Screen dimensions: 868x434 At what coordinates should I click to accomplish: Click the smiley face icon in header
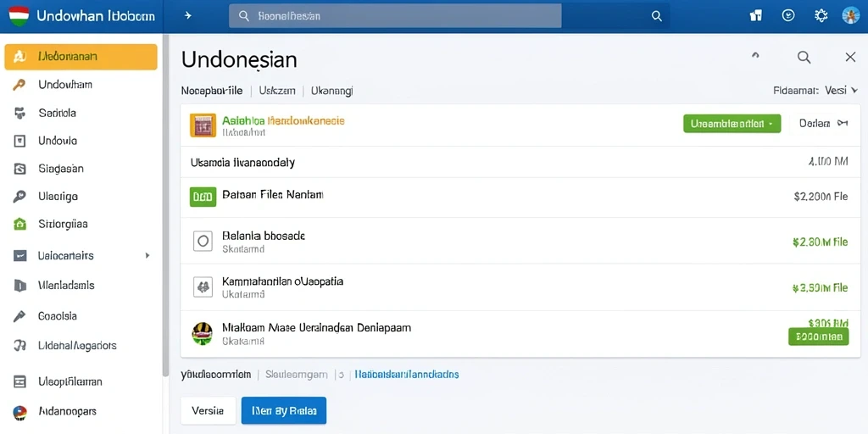click(x=788, y=15)
